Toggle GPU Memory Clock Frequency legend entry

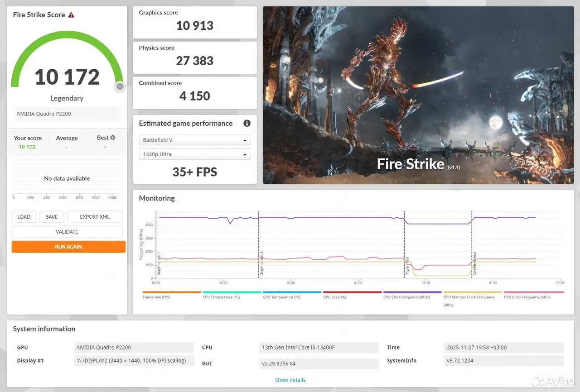tap(473, 299)
